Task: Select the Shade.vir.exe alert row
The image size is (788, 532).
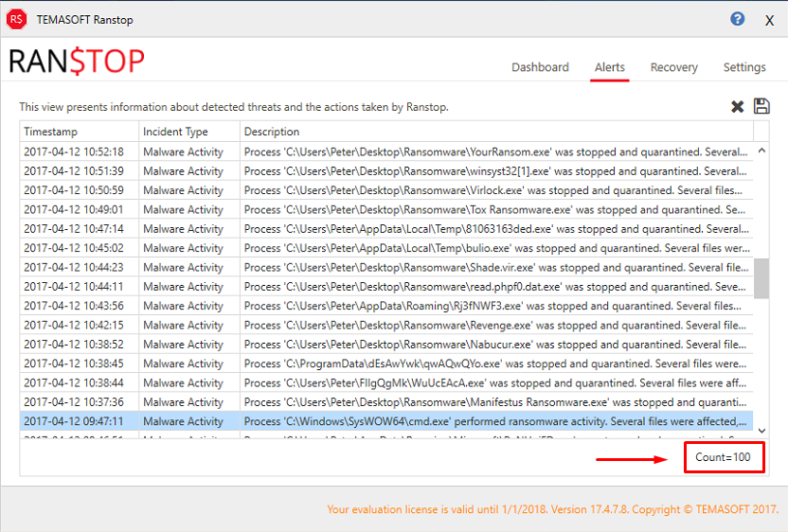Action: click(x=386, y=267)
